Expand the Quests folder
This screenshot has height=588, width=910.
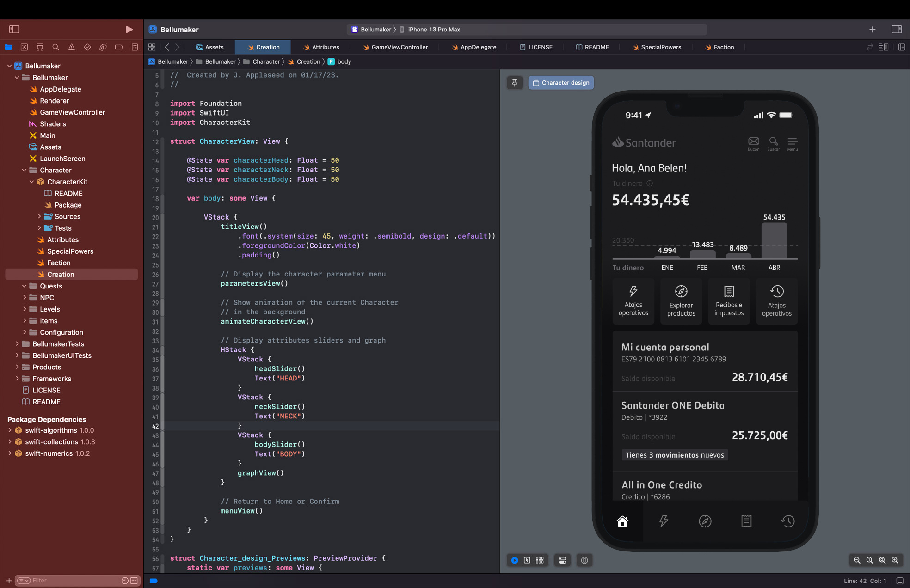(24, 286)
